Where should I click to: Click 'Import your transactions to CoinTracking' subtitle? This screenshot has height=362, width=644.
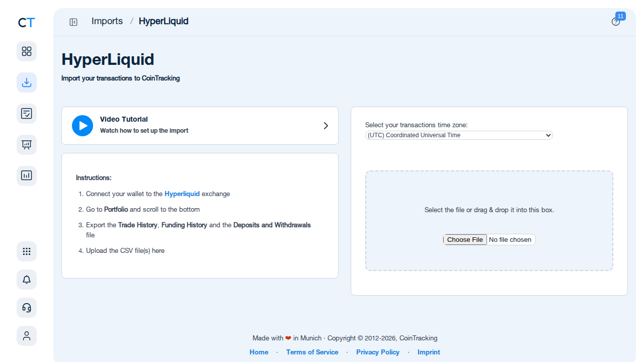(x=121, y=78)
